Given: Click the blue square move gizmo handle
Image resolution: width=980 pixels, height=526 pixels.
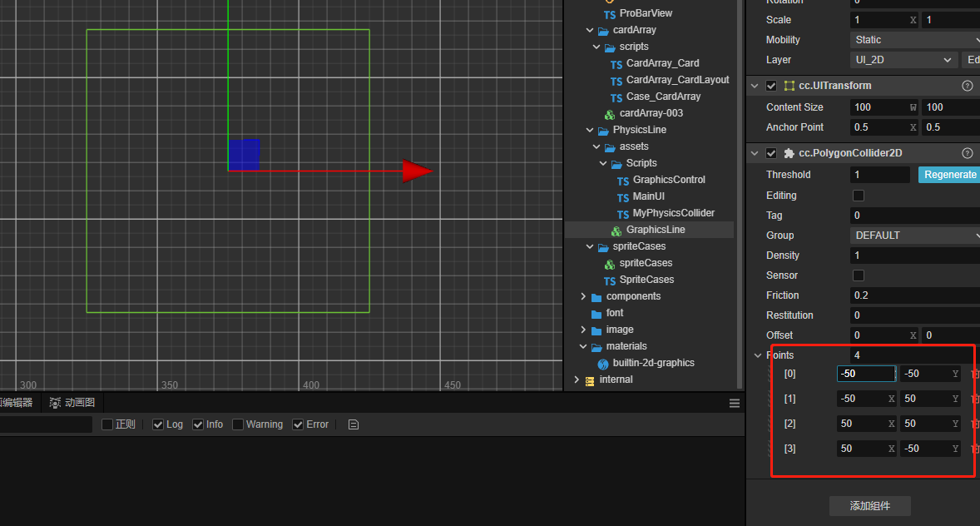Looking at the screenshot, I should [x=244, y=155].
